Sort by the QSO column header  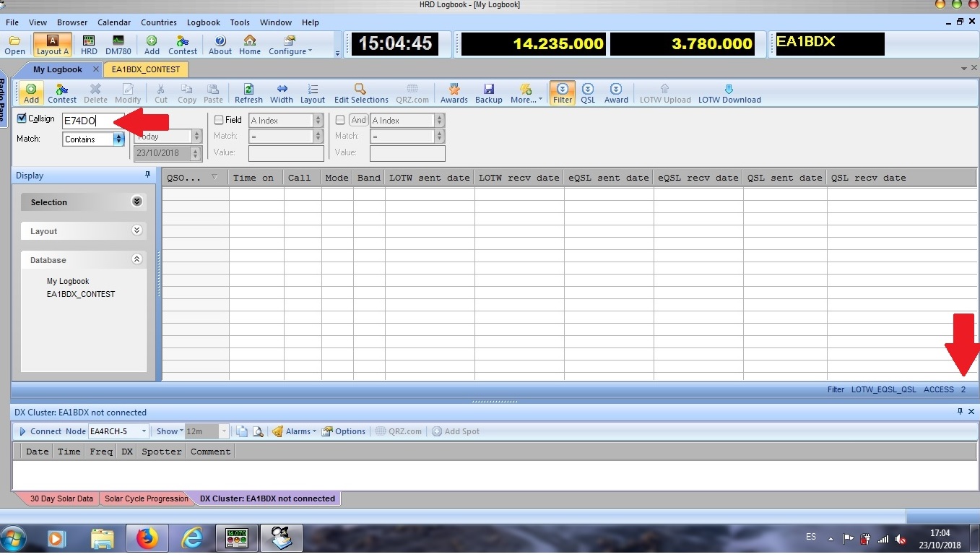point(195,178)
